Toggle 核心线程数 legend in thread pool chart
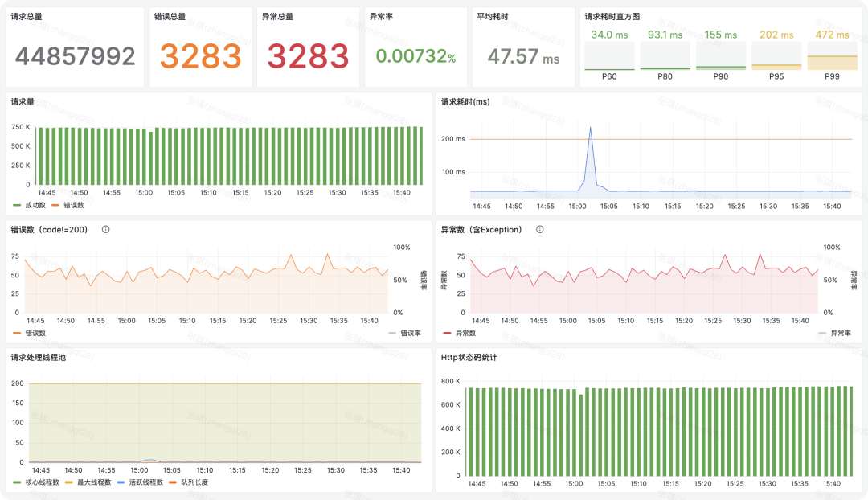868x500 pixels. coord(36,482)
